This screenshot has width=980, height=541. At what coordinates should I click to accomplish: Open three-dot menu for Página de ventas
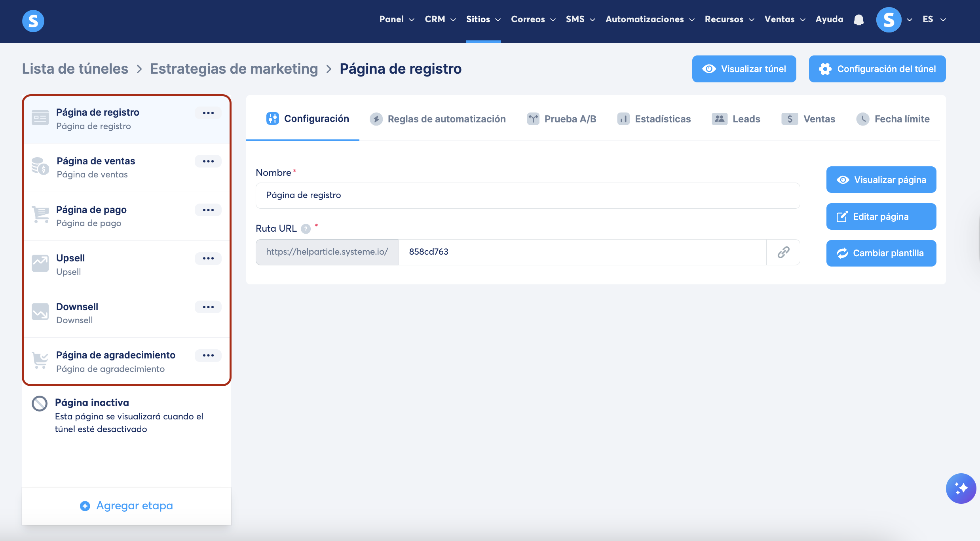(208, 162)
